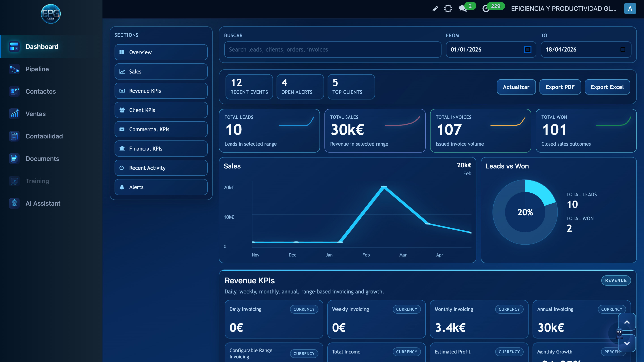Click the Export Excel button
This screenshot has width=644, height=362.
tap(607, 87)
